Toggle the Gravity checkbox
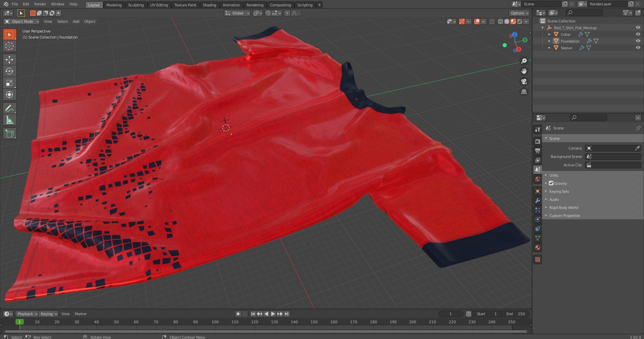This screenshot has height=339, width=644. click(551, 183)
